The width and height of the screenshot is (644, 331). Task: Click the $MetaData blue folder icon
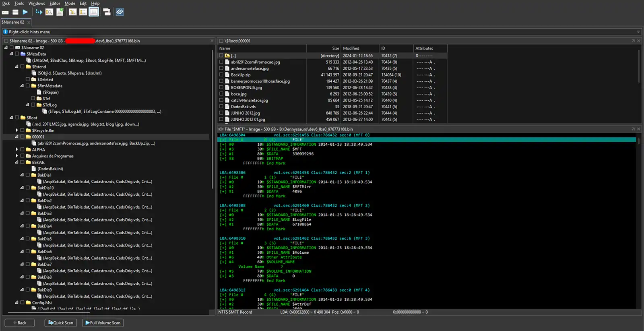[x=23, y=54]
